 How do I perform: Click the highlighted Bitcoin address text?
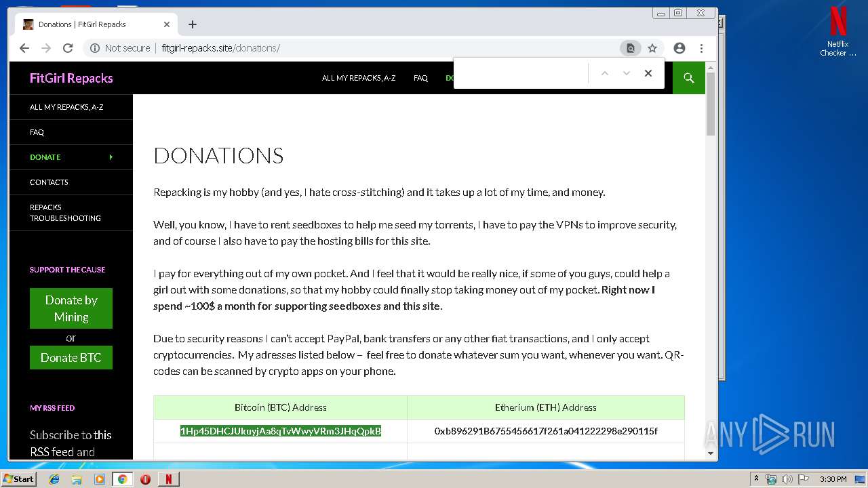pos(281,431)
